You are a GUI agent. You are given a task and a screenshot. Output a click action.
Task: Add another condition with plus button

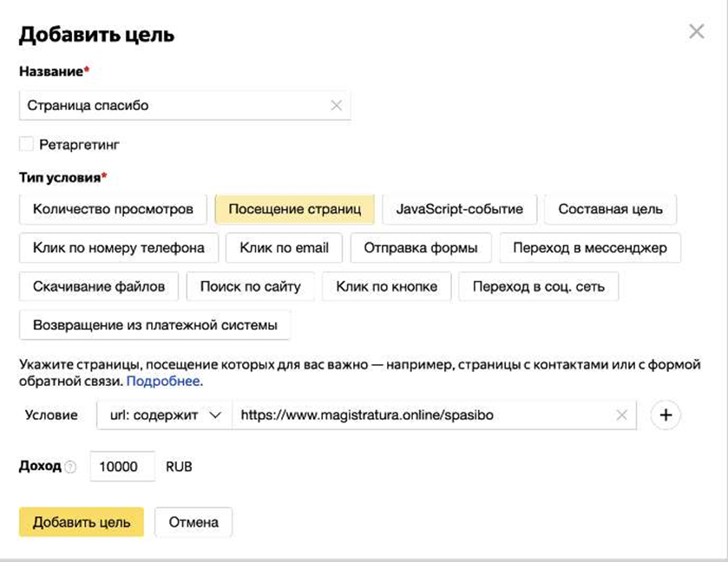click(x=666, y=415)
